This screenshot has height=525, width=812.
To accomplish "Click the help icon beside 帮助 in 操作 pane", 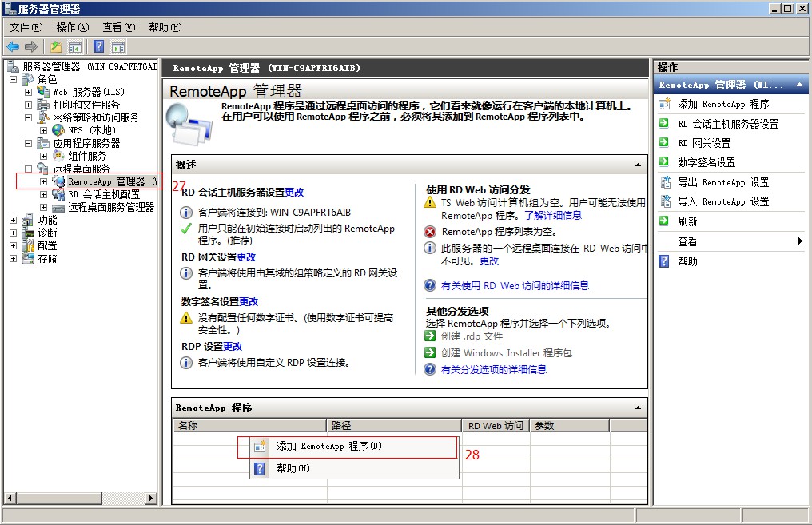I will tap(664, 261).
